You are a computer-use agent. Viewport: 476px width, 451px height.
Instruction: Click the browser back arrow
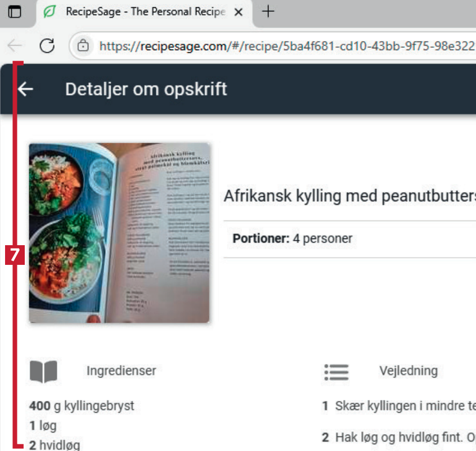pos(15,46)
